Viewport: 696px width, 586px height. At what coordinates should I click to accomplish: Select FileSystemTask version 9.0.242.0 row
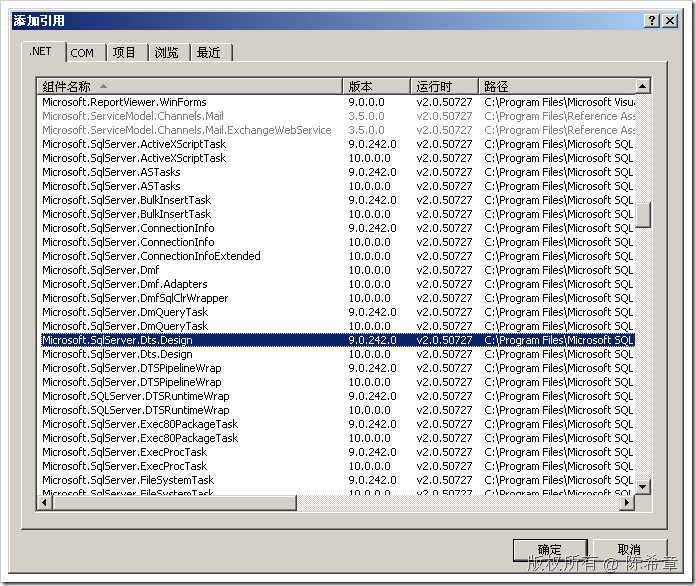[x=337, y=480]
